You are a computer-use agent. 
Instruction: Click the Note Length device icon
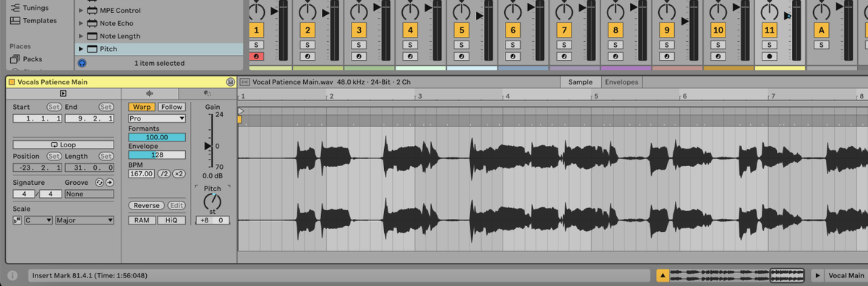[x=92, y=36]
